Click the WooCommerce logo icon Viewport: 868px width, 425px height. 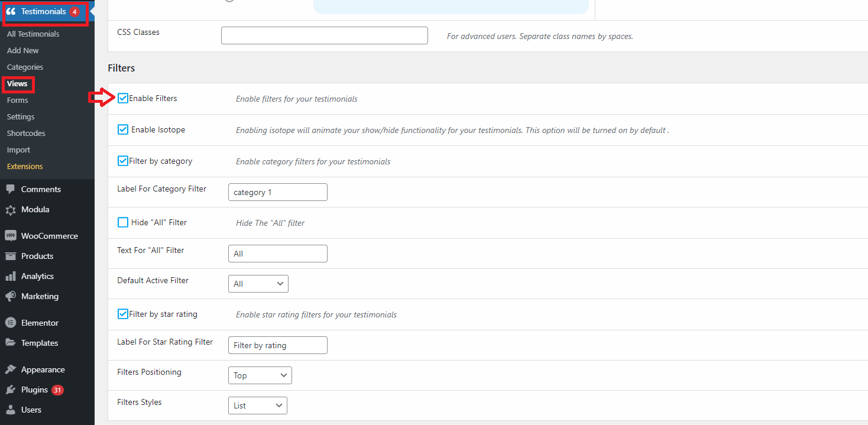coord(11,236)
